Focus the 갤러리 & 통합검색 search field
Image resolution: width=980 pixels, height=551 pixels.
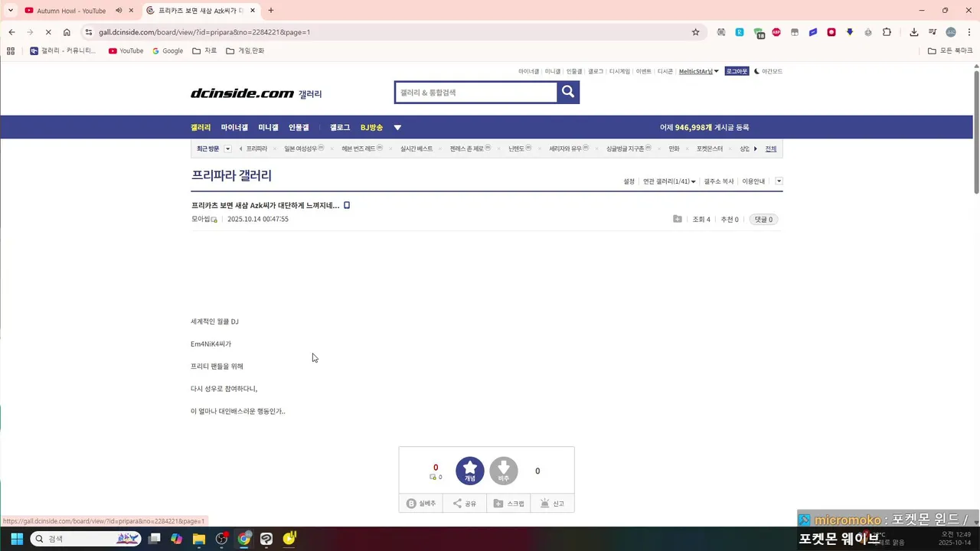pyautogui.click(x=475, y=92)
